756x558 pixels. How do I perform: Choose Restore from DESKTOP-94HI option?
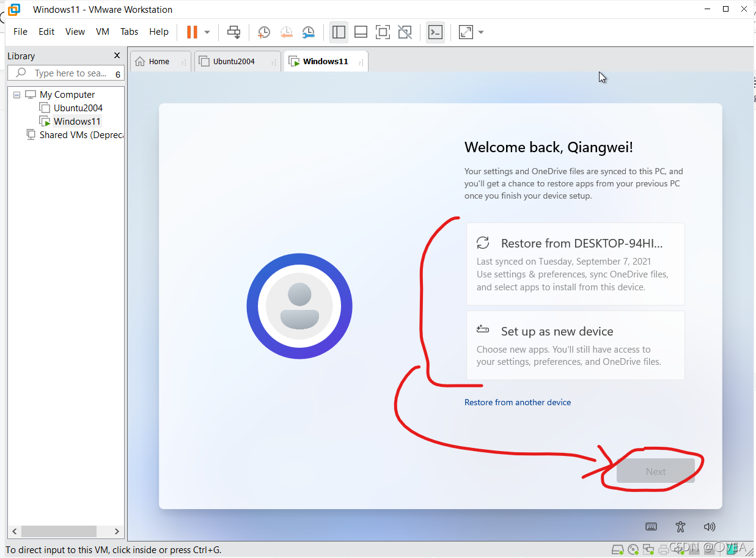click(x=575, y=264)
